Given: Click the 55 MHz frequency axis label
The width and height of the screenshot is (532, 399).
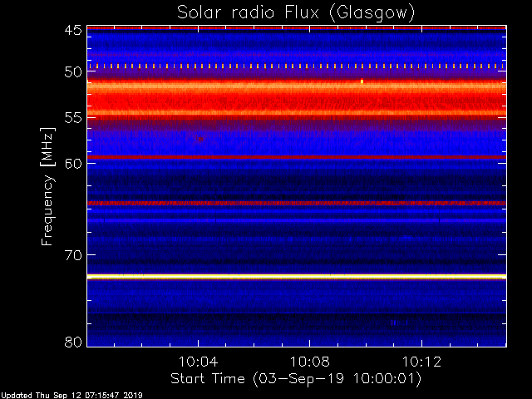Looking at the screenshot, I should pyautogui.click(x=73, y=118).
